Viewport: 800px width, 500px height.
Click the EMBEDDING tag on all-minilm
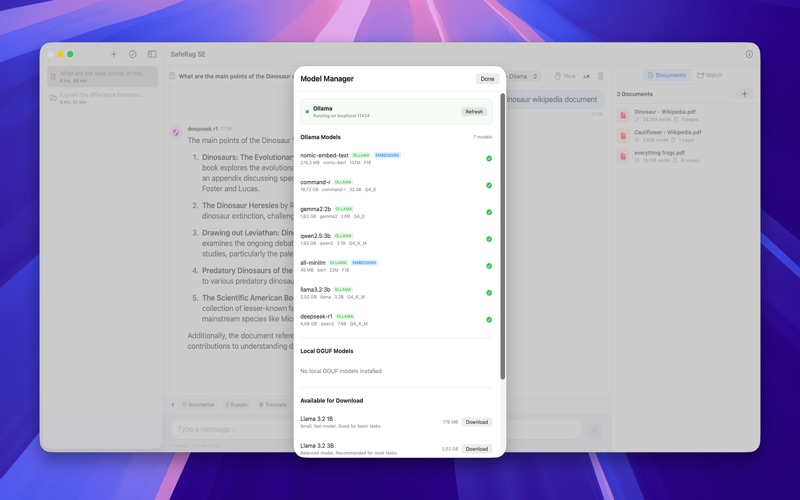364,263
